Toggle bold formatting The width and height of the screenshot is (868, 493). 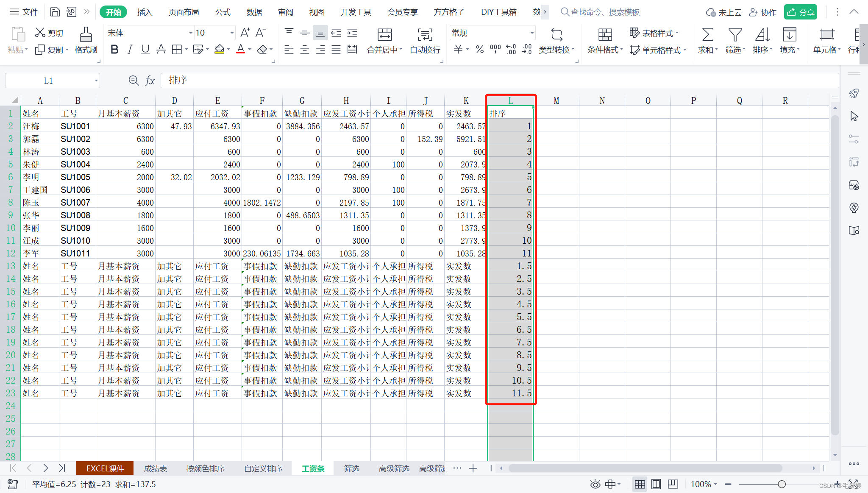(114, 50)
